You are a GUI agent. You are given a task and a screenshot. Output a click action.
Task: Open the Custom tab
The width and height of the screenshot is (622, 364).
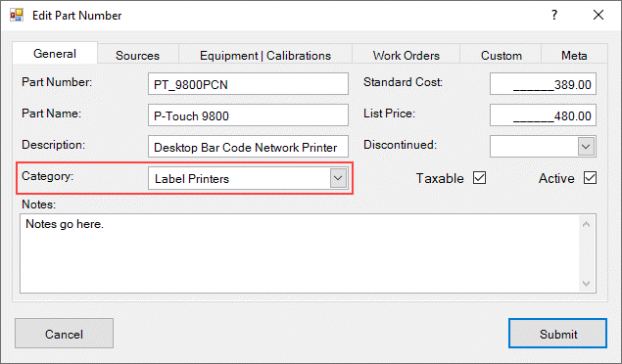501,55
